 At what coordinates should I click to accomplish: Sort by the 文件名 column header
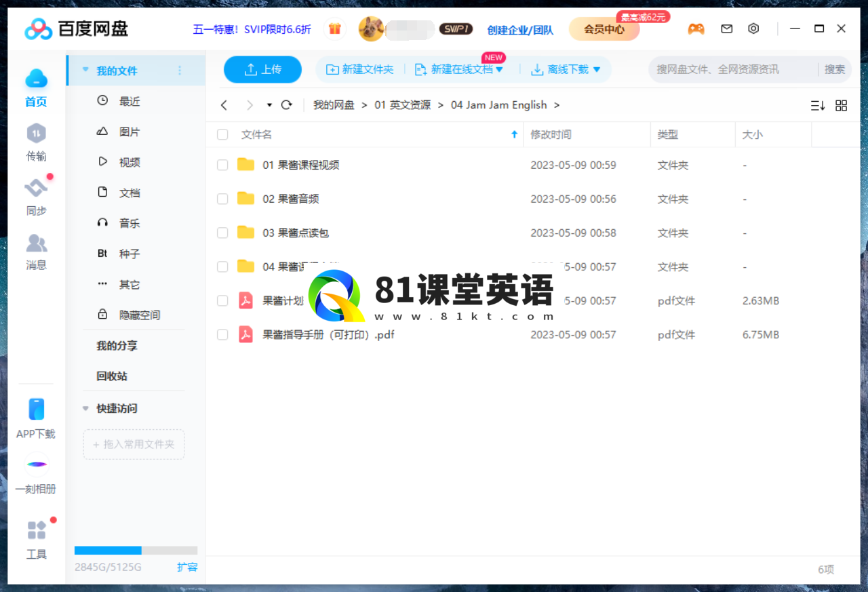coord(256,135)
